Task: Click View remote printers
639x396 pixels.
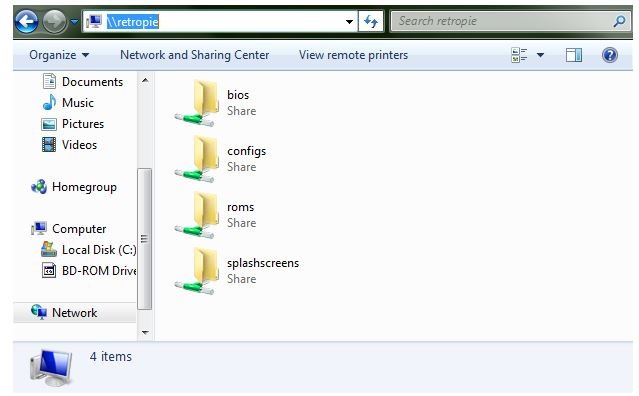Action: (x=353, y=55)
